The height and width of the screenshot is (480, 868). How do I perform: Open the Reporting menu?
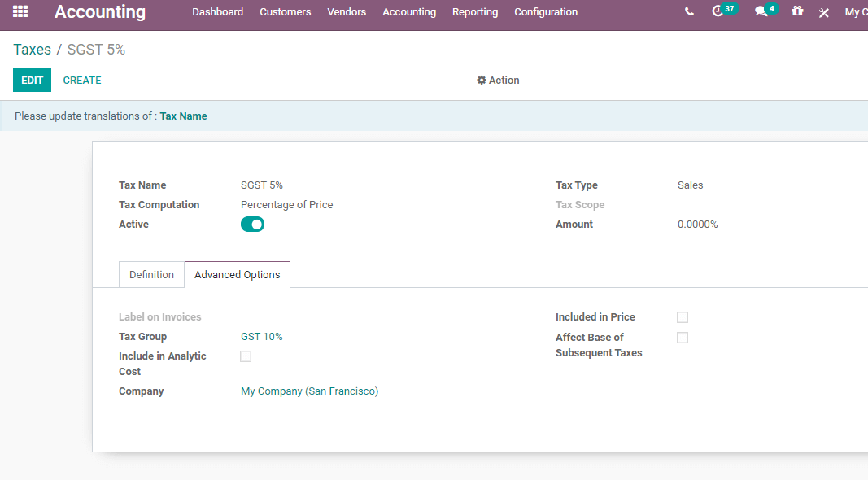475,11
